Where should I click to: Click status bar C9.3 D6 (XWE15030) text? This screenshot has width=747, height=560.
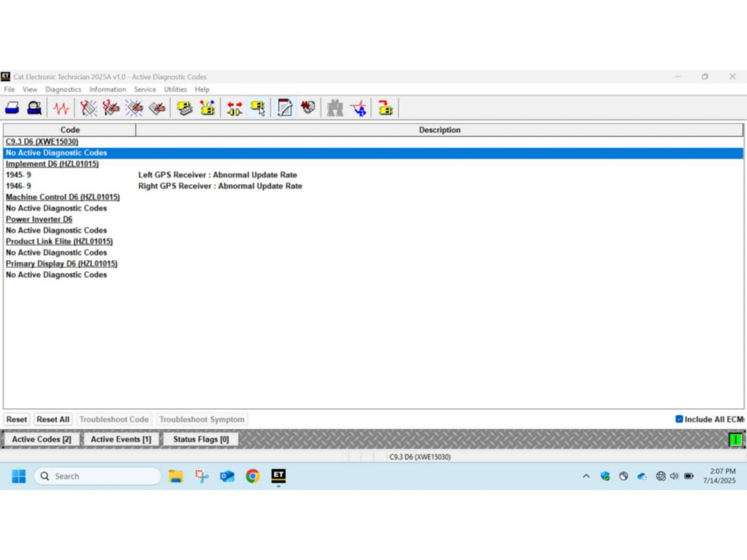click(x=420, y=457)
